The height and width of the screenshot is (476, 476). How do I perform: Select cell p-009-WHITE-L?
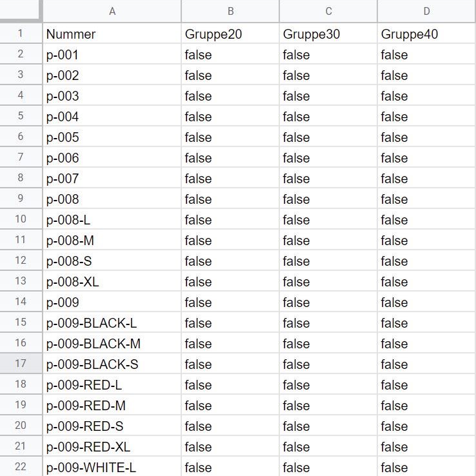[x=112, y=466]
